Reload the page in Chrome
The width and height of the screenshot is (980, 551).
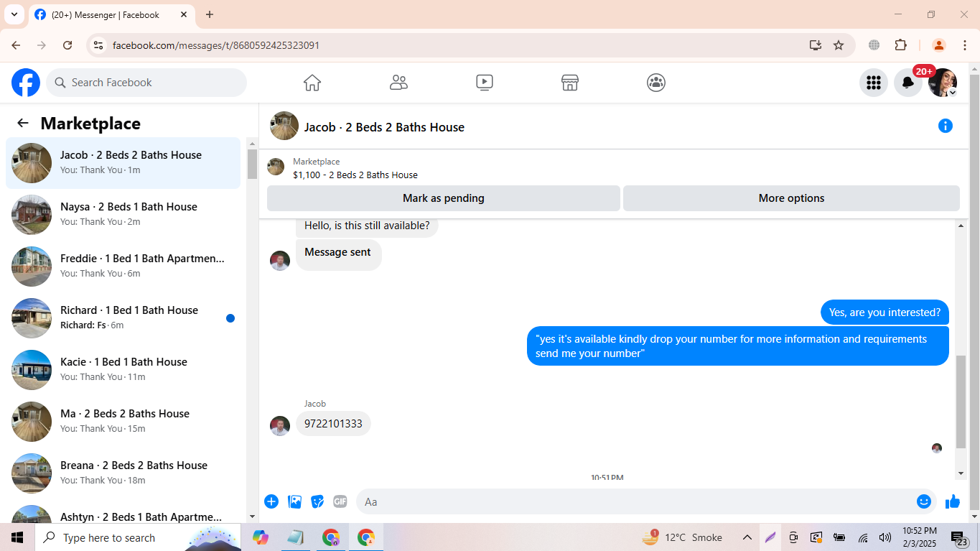tap(67, 45)
